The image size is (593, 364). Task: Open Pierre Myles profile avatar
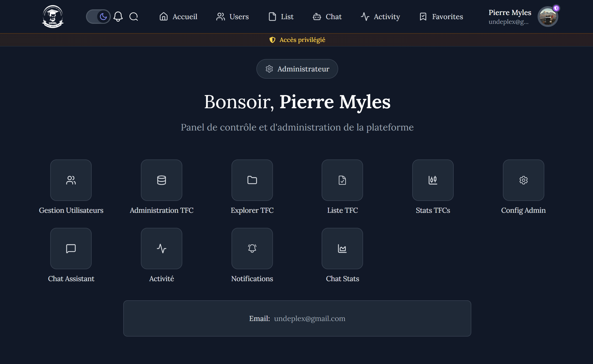click(548, 17)
